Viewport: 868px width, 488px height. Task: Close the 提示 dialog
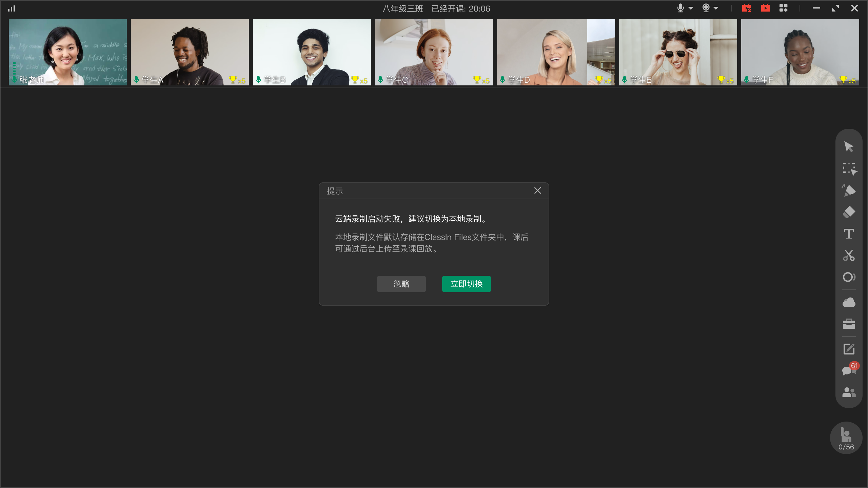(537, 191)
